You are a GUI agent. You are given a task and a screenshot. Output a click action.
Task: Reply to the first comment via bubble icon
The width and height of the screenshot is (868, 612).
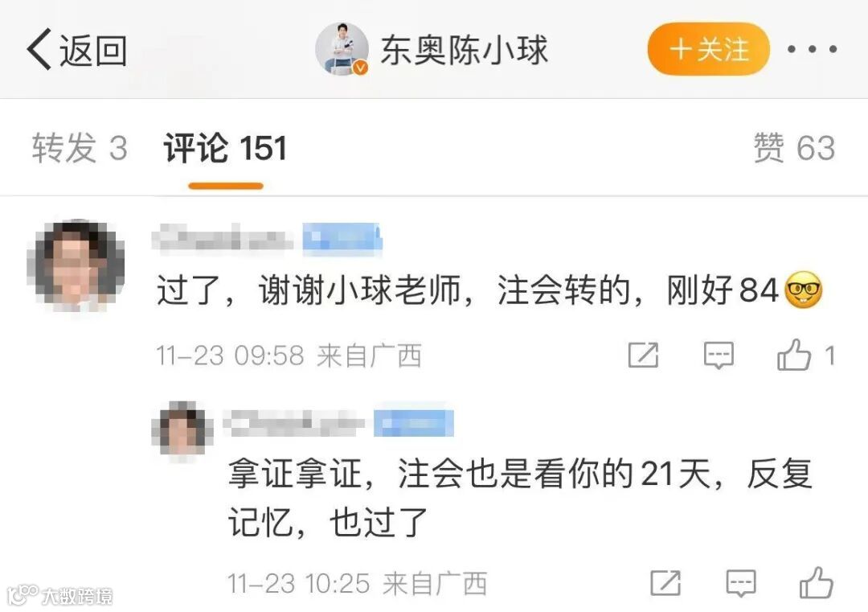pyautogui.click(x=719, y=355)
